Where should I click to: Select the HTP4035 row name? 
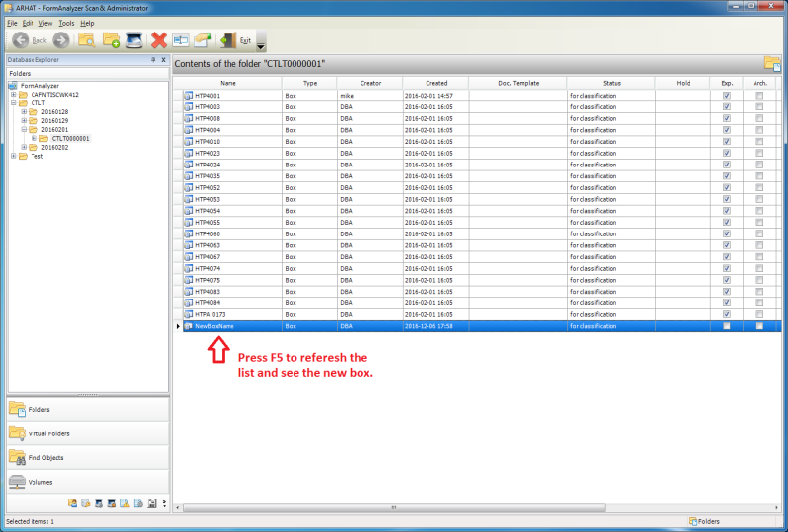click(x=208, y=176)
